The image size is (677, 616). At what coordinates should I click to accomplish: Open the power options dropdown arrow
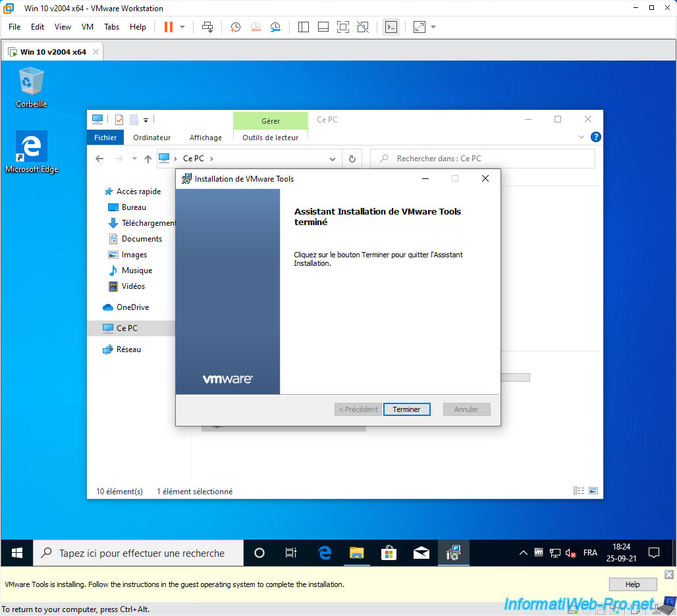pos(182,27)
